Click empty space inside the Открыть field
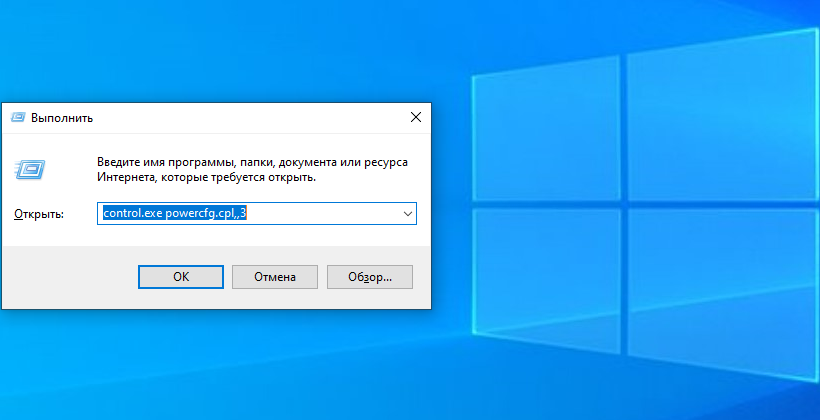Viewport: 820px width, 420px height. point(320,214)
